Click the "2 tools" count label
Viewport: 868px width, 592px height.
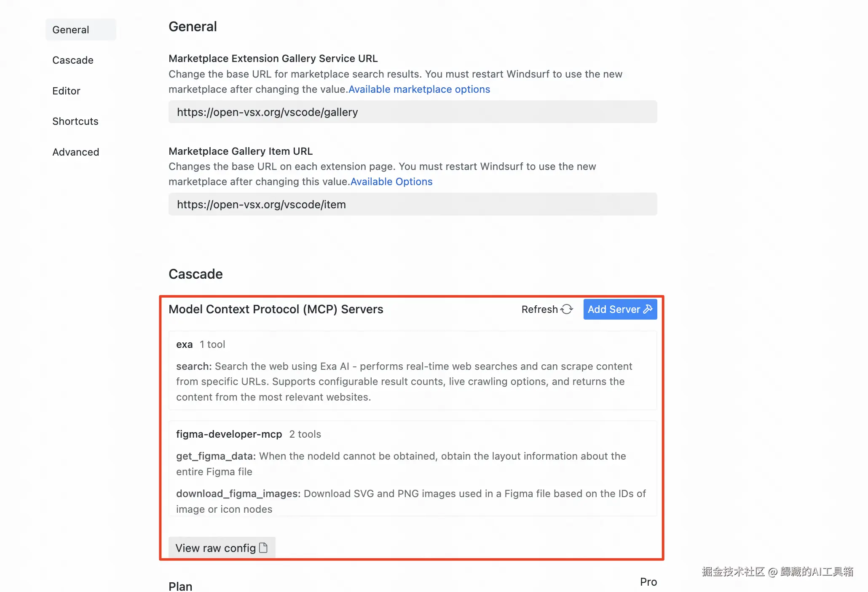tap(305, 434)
